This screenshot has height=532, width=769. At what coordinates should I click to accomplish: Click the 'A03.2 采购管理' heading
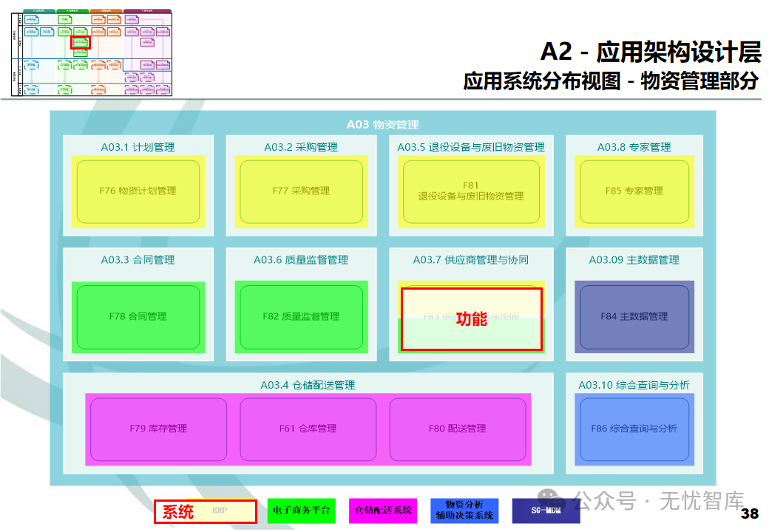coord(301,148)
